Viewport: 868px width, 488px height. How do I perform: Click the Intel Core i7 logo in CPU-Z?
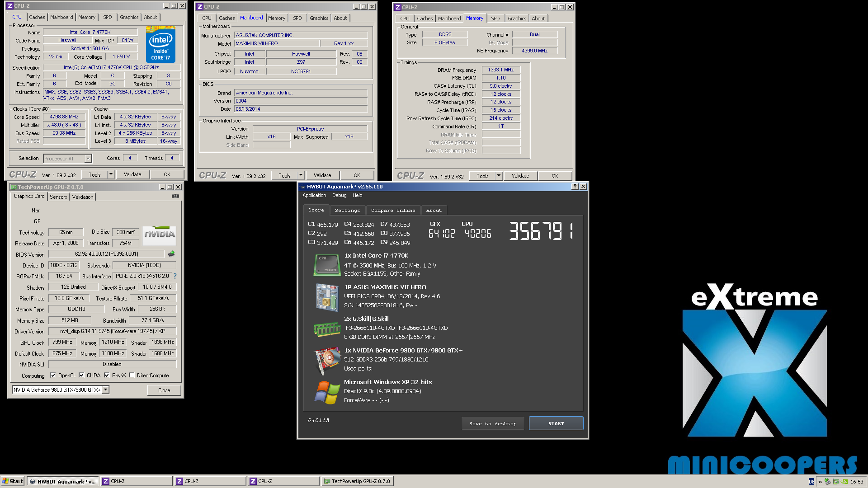click(160, 45)
